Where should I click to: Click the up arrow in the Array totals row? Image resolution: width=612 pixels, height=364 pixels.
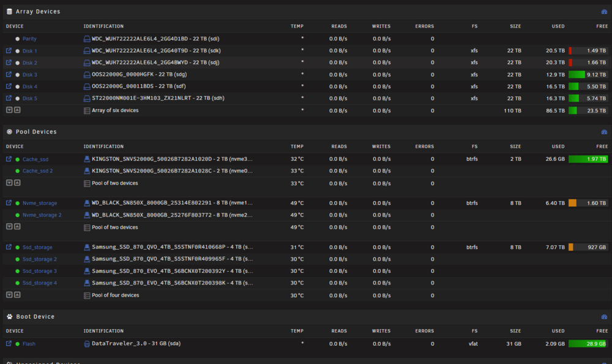[17, 110]
